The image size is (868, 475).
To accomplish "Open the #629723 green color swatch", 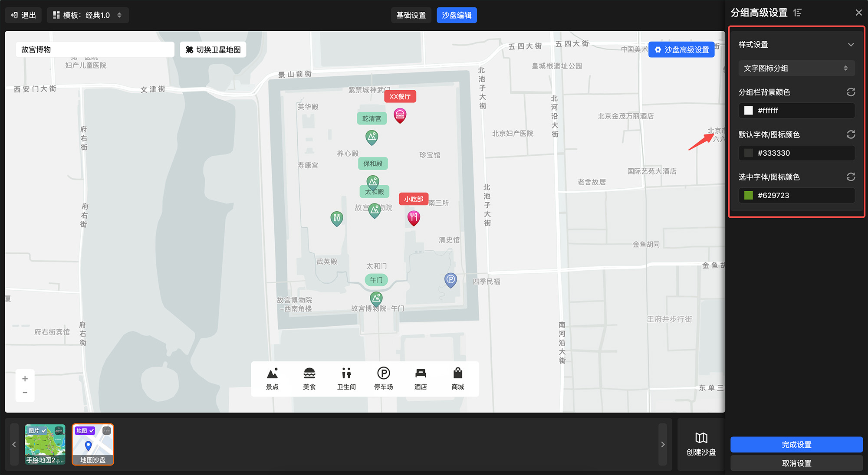I will tap(749, 196).
